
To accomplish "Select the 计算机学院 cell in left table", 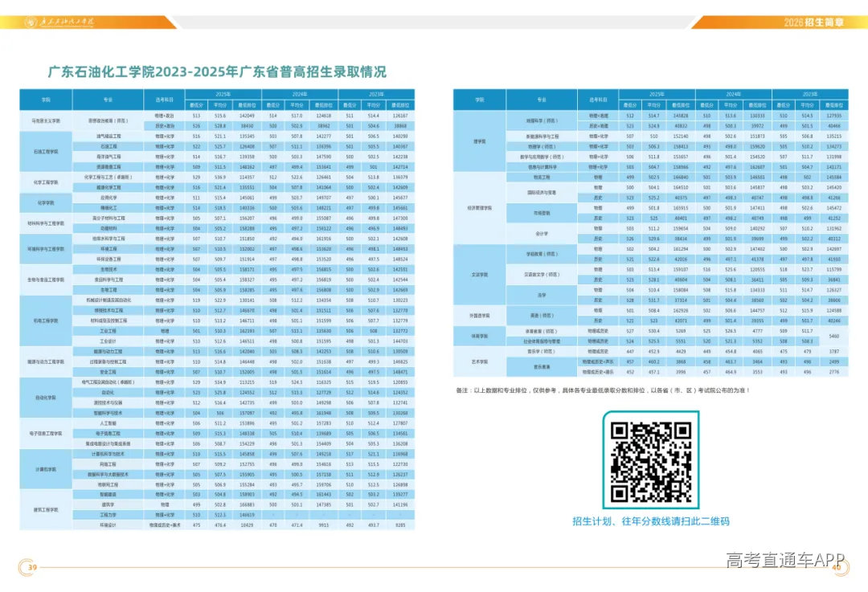I will click(46, 469).
